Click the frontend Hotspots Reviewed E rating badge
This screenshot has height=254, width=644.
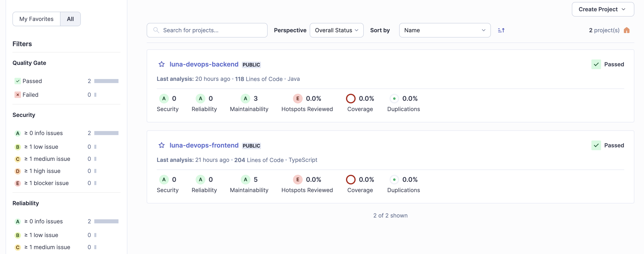click(x=297, y=179)
